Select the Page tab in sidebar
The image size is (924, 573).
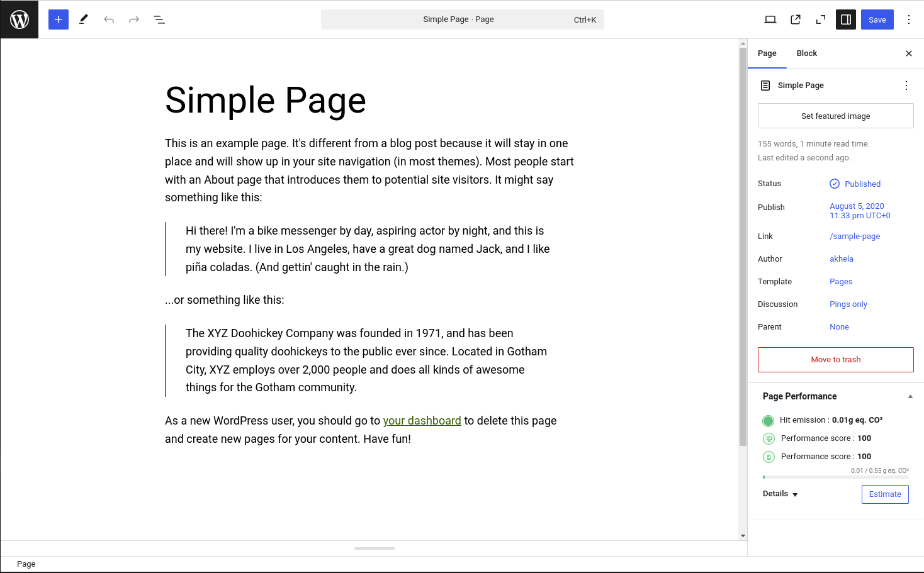[767, 53]
